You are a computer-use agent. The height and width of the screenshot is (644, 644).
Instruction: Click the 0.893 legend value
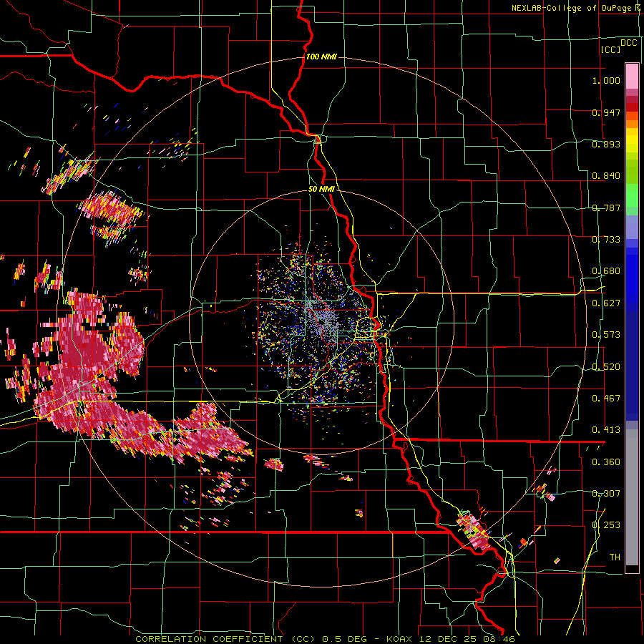coord(606,144)
